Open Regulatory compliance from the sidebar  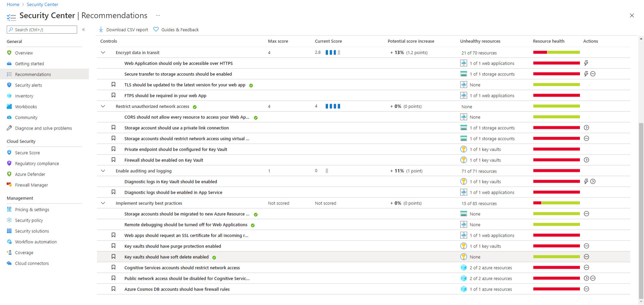37,163
